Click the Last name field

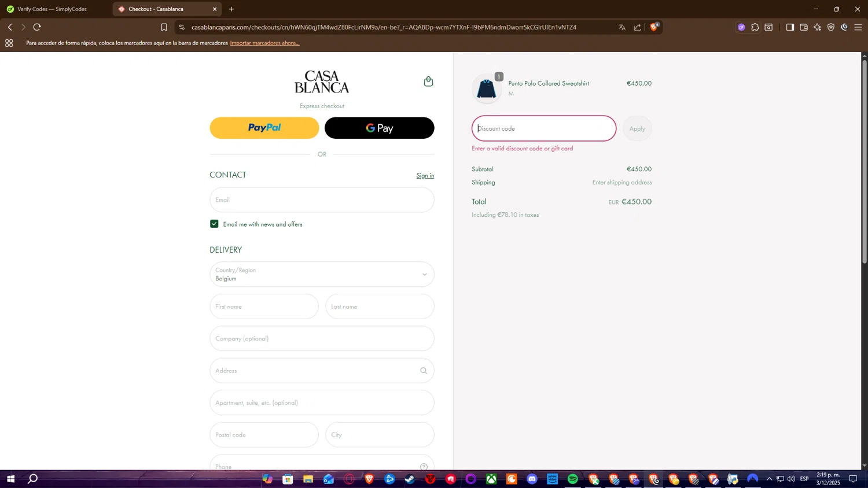click(x=380, y=306)
